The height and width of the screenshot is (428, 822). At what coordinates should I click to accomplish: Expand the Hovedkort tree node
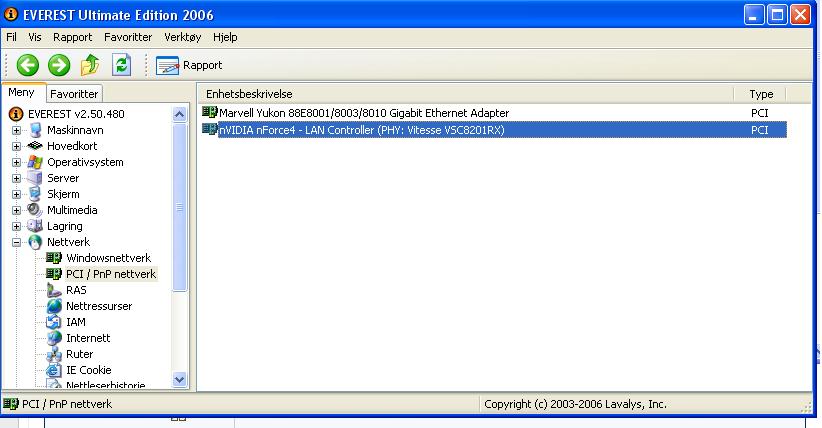point(16,146)
